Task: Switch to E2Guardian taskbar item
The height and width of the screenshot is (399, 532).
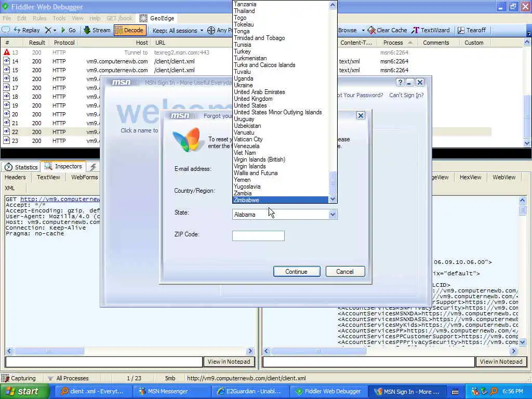Action: tap(249, 392)
